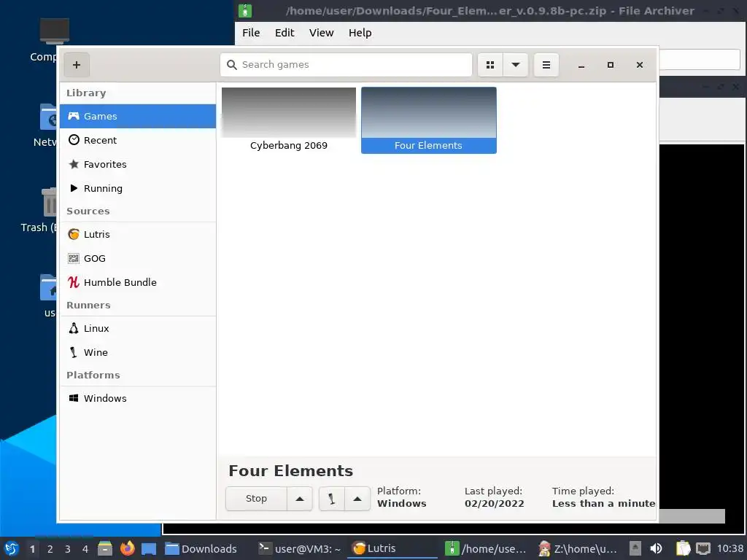Image resolution: width=747 pixels, height=560 pixels.
Task: Click the Wine glass icon in sidebar
Action: tap(74, 352)
